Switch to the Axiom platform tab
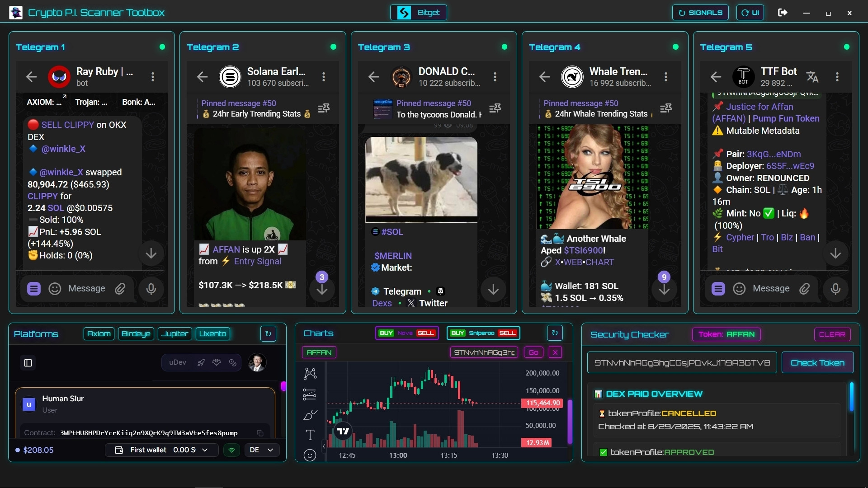The width and height of the screenshot is (868, 488). pyautogui.click(x=99, y=334)
